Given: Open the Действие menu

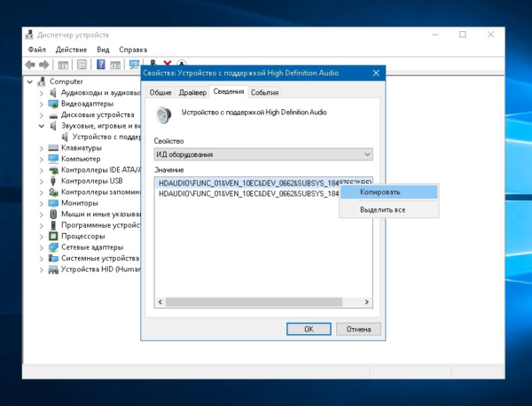Looking at the screenshot, I should click(71, 50).
